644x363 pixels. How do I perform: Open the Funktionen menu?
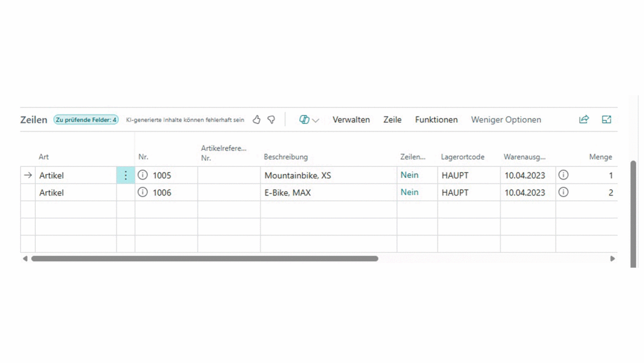[436, 120]
